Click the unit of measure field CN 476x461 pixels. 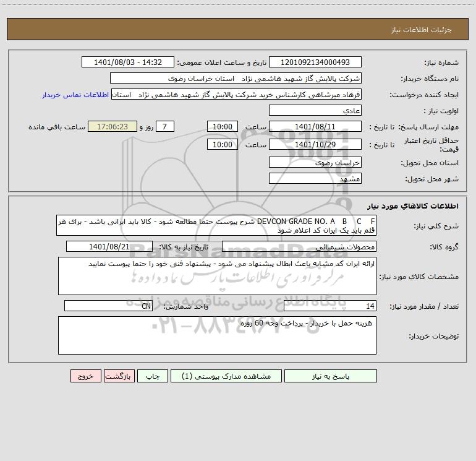(x=108, y=306)
